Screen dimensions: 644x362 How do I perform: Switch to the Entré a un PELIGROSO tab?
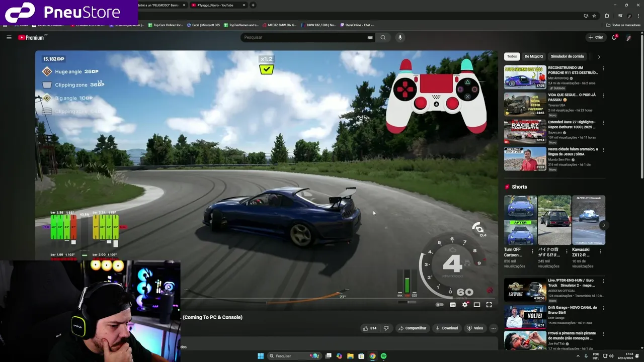tap(157, 5)
